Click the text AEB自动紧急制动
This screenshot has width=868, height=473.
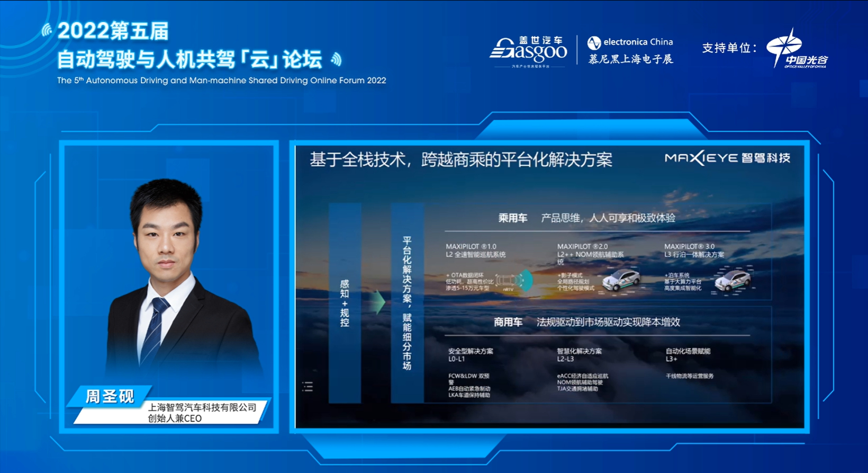click(469, 389)
